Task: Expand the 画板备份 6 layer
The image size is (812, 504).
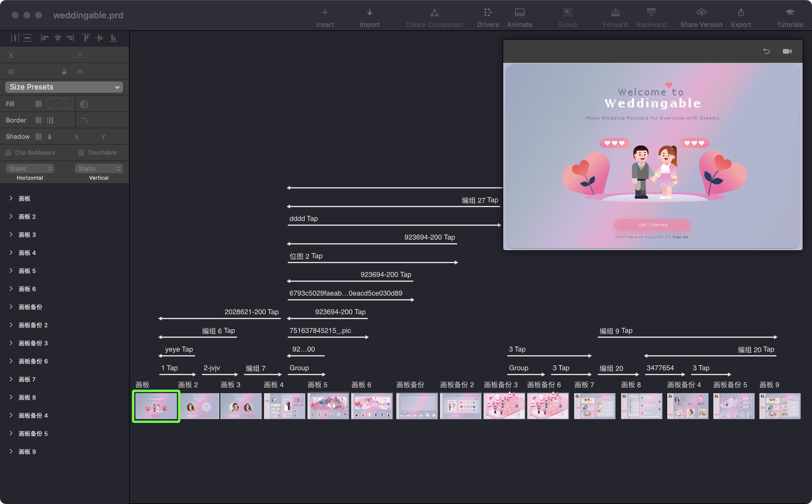Action: [11, 361]
